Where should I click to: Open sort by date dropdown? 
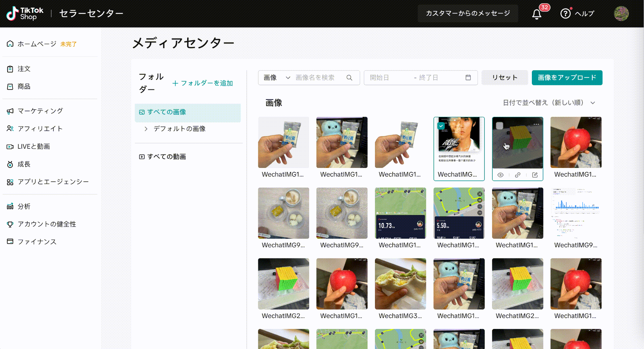[549, 103]
